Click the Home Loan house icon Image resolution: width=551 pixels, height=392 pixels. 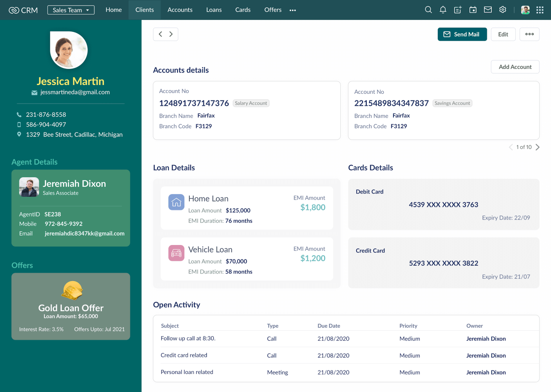tap(176, 202)
